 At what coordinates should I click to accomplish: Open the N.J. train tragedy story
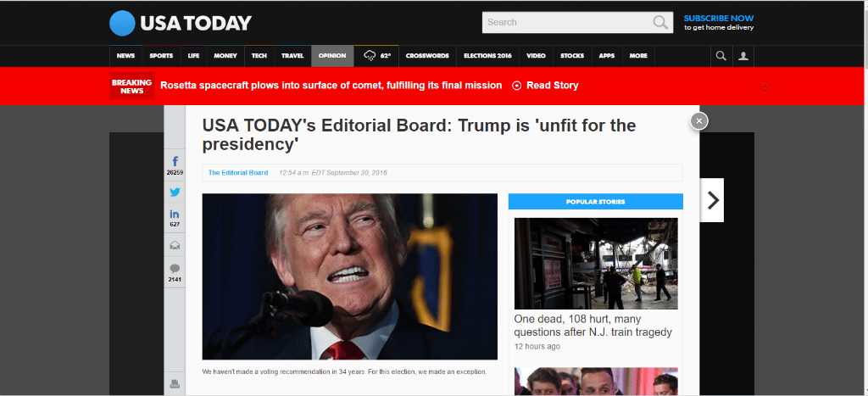593,326
